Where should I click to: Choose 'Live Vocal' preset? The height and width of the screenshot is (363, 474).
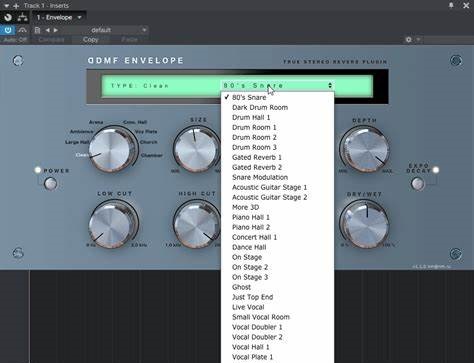[277, 307]
